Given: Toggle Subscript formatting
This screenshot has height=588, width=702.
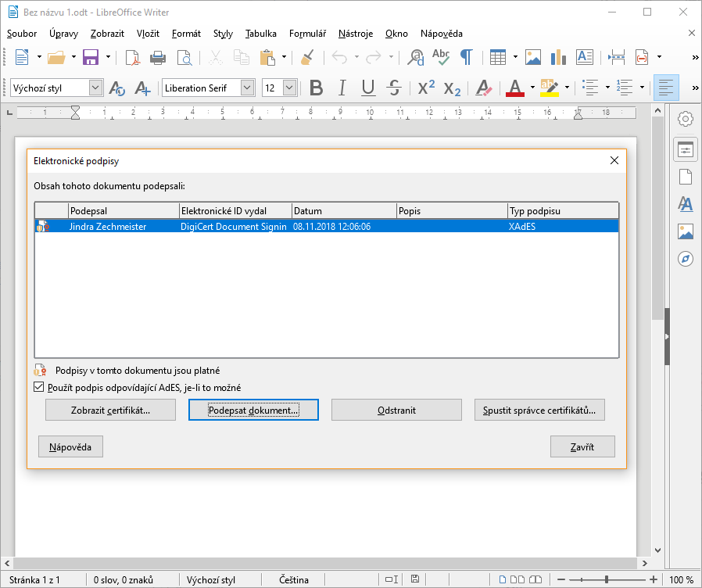Looking at the screenshot, I should [x=452, y=88].
